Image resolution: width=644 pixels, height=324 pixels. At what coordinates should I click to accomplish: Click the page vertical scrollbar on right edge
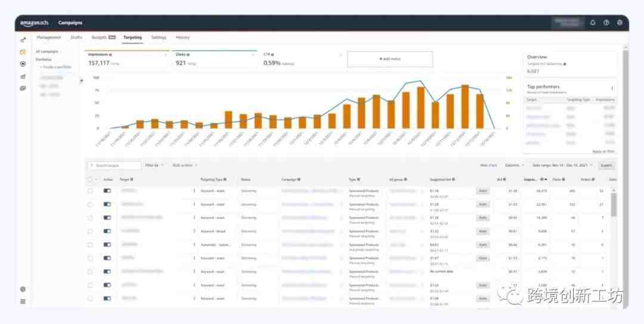(x=626, y=176)
